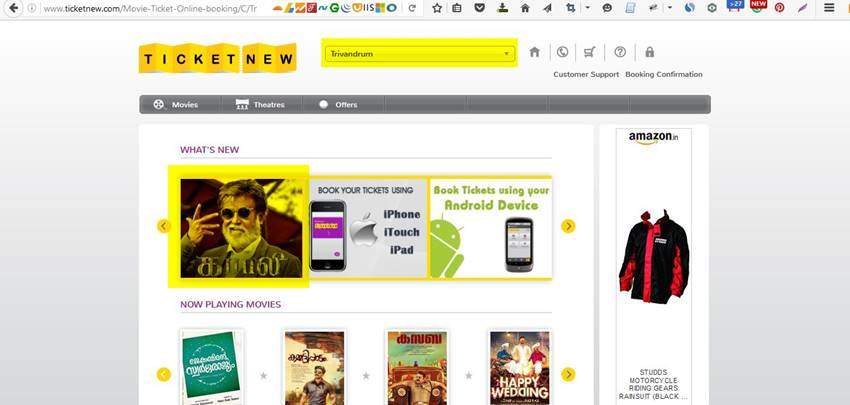
Task: Open the second movie poster with walking man
Action: pos(314,367)
